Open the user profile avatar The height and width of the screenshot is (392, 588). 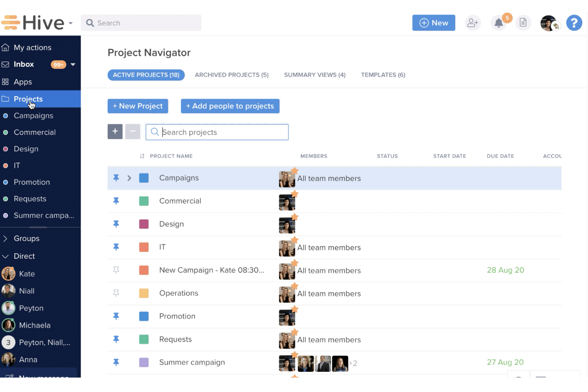pos(549,23)
